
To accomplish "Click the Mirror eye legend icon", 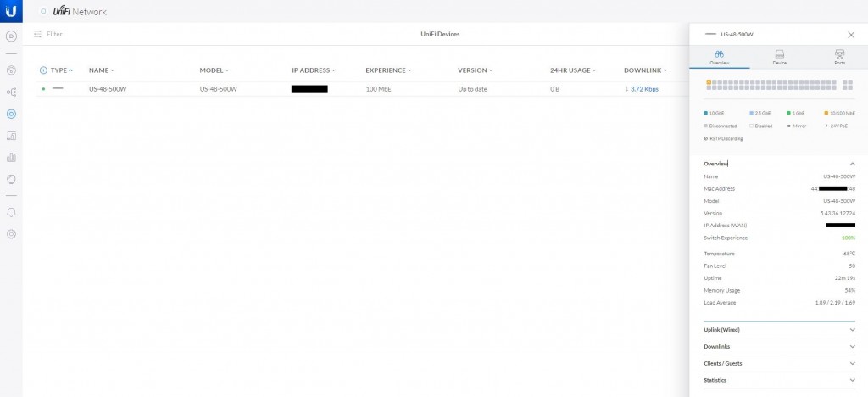I will 789,126.
